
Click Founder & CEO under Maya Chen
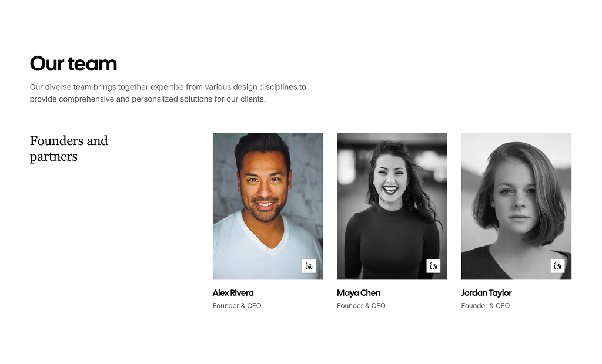361,306
